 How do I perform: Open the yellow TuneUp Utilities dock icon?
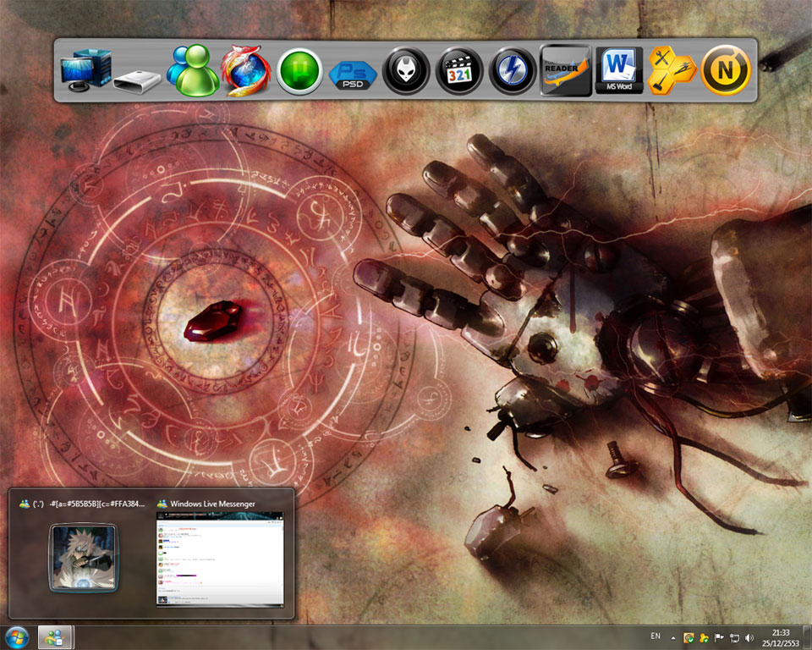tap(672, 70)
